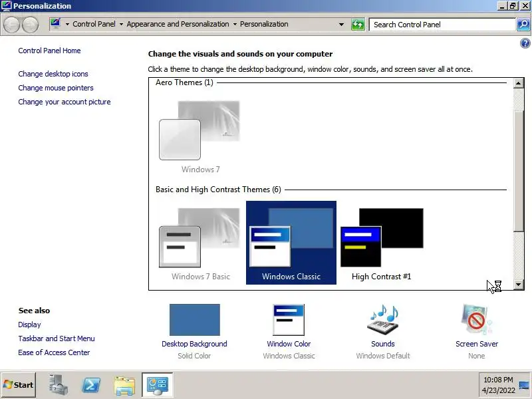Click the Personalization window title icon
The height and width of the screenshot is (399, 532).
pyautogui.click(x=7, y=6)
